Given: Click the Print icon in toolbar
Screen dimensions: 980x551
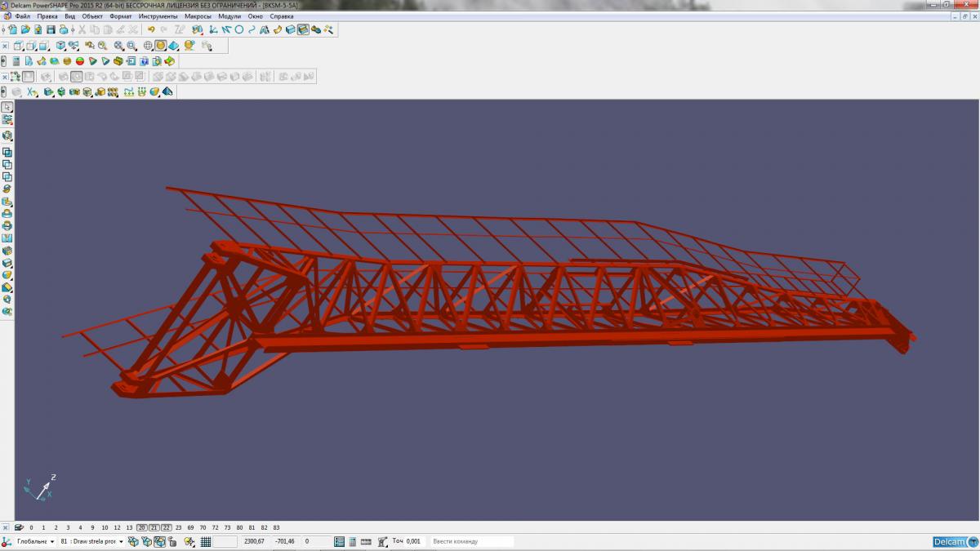Looking at the screenshot, I should click(64, 29).
